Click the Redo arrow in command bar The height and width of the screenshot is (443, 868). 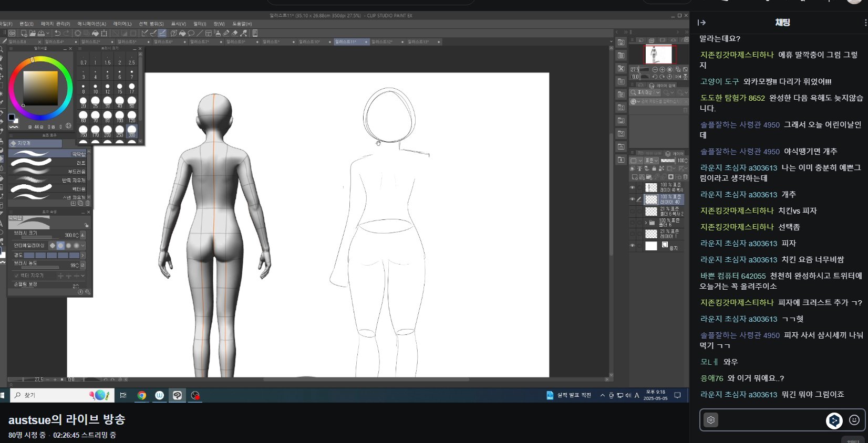pyautogui.click(x=67, y=33)
